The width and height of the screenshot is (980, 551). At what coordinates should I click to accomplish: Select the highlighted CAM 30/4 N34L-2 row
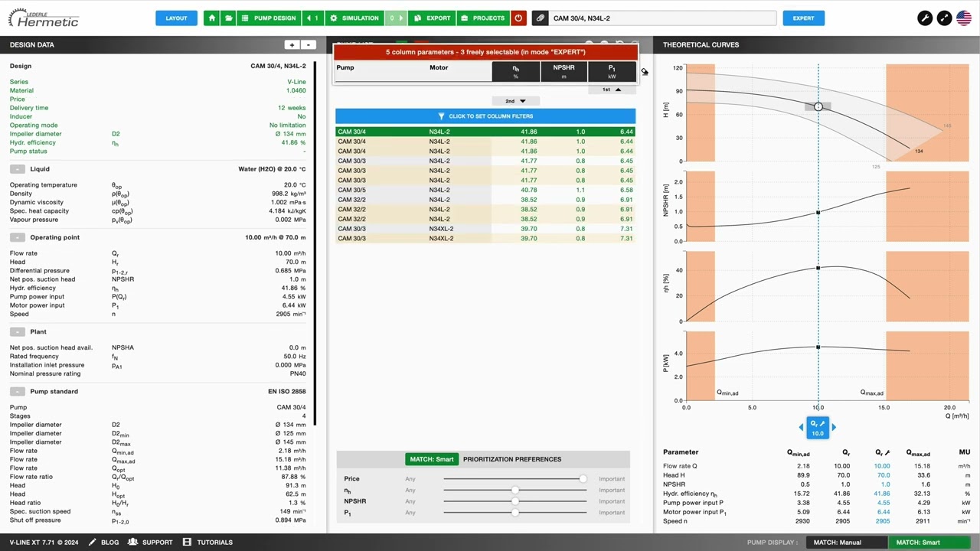[x=485, y=132]
